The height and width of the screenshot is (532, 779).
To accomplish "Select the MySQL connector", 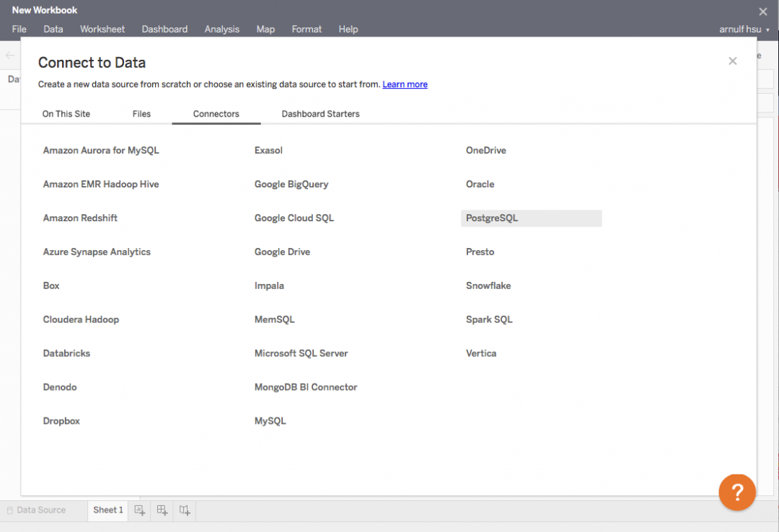I will pyautogui.click(x=270, y=420).
